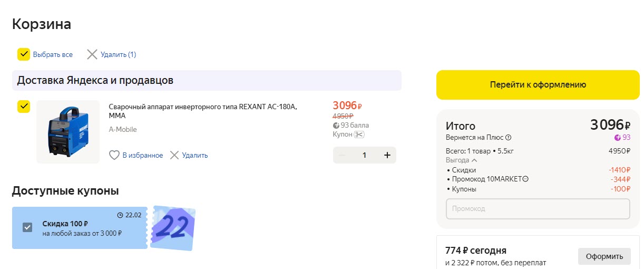Click the X icon next to Удалить (1)

pyautogui.click(x=92, y=54)
